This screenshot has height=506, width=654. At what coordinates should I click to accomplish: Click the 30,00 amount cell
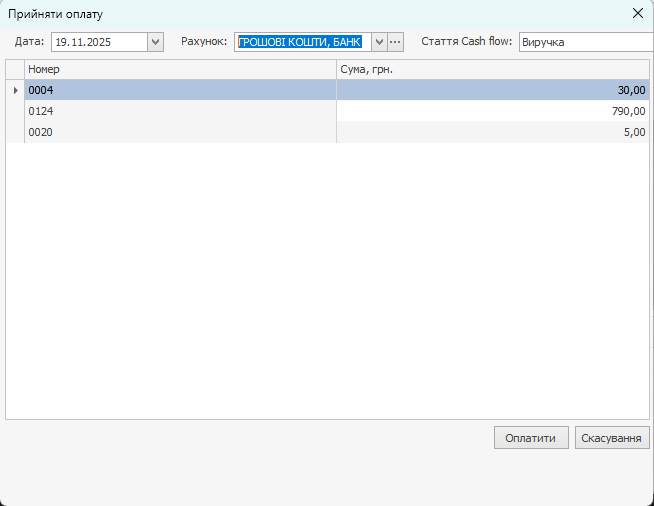(x=492, y=90)
